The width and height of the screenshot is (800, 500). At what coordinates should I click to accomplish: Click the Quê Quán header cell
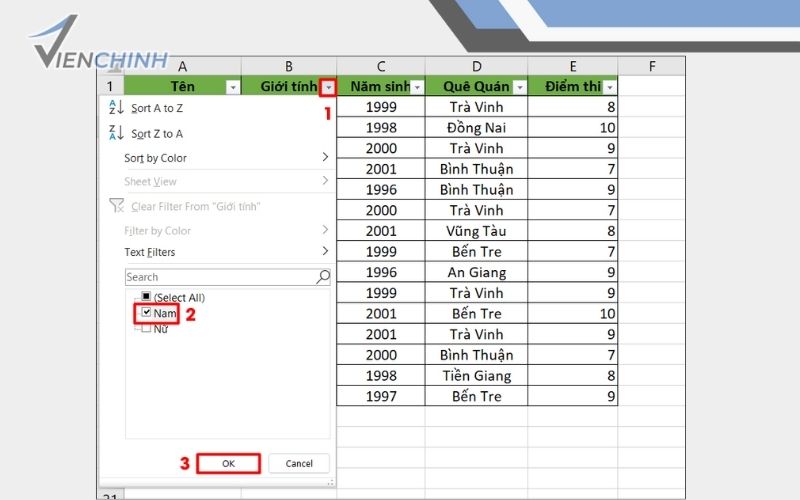point(477,86)
